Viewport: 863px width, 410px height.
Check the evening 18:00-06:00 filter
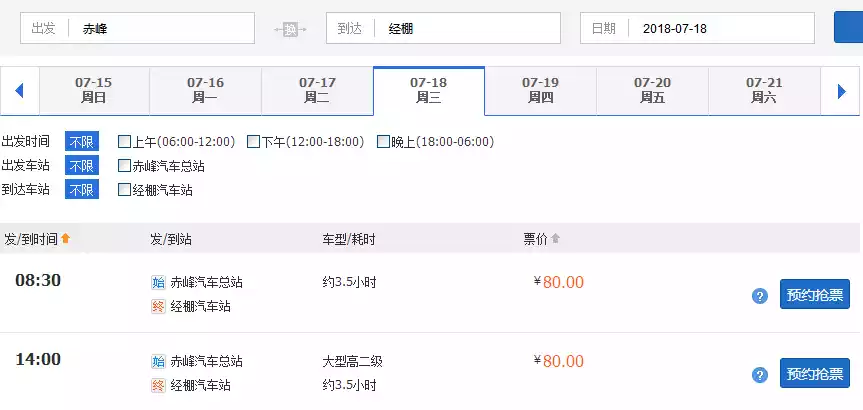(x=383, y=142)
